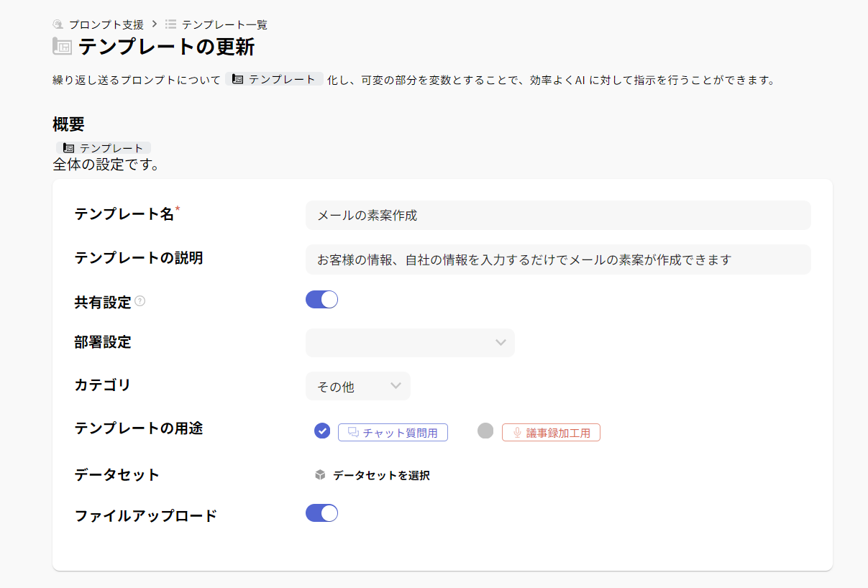This screenshot has height=588, width=868.
Task: Click the template icon beside テンプレートの更新 heading
Action: point(63,47)
